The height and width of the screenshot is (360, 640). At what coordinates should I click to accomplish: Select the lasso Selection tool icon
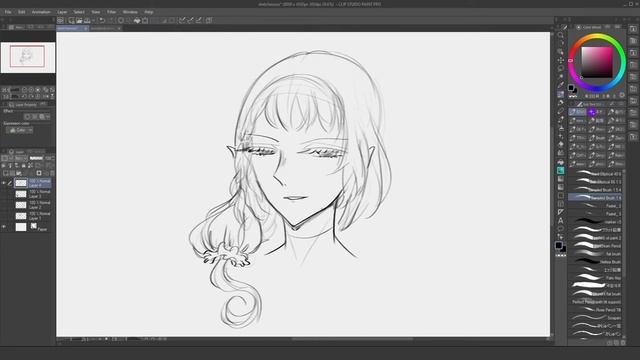tap(560, 68)
